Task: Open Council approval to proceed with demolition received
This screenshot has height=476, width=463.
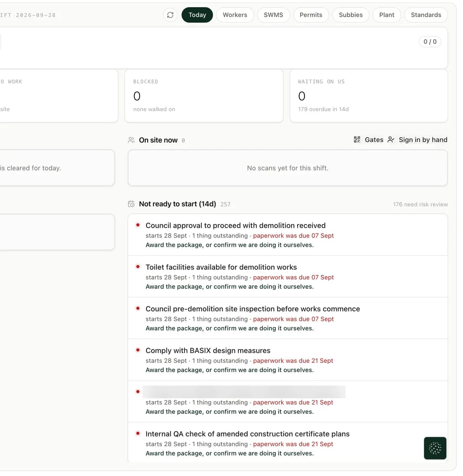Action: [288, 235]
